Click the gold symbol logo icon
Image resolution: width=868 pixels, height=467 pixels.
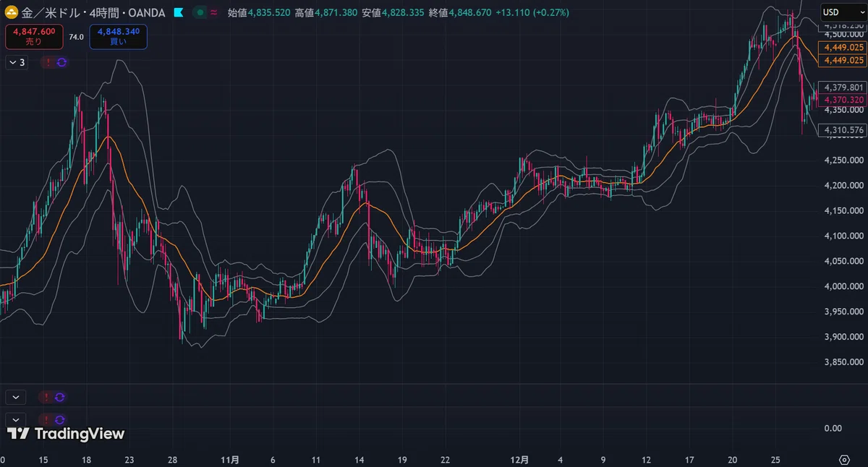pyautogui.click(x=12, y=12)
